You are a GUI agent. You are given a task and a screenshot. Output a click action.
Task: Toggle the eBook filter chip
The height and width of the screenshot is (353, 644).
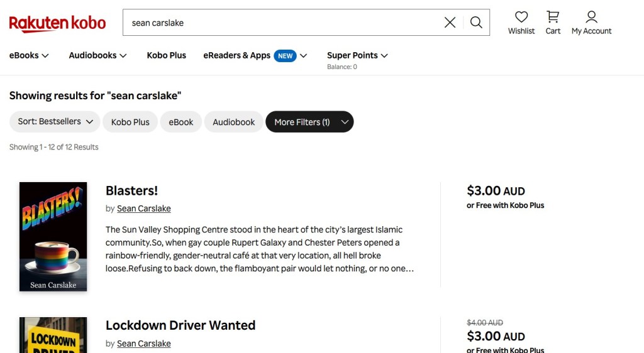pos(180,122)
